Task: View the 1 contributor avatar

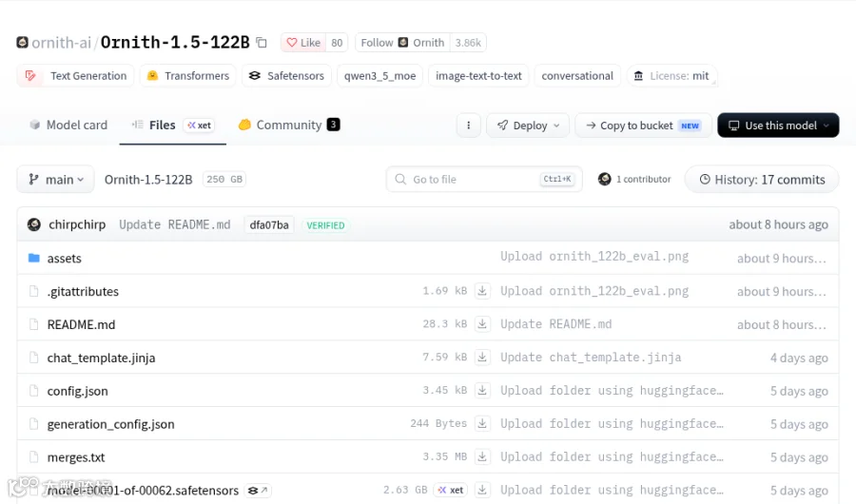Action: 604,179
